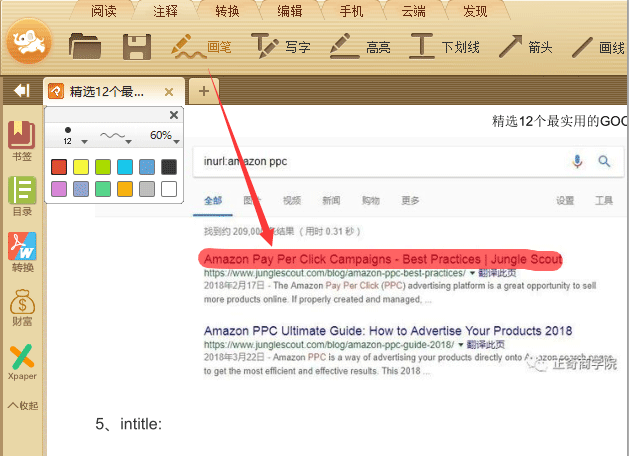Click the magnifier search icon
Viewport: 629px width, 456px height.
pyautogui.click(x=604, y=161)
